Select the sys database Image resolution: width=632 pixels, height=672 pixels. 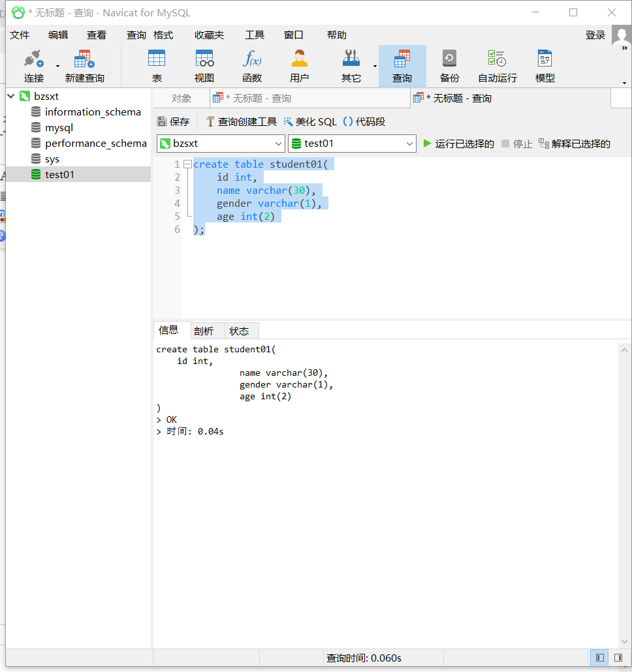(52, 159)
